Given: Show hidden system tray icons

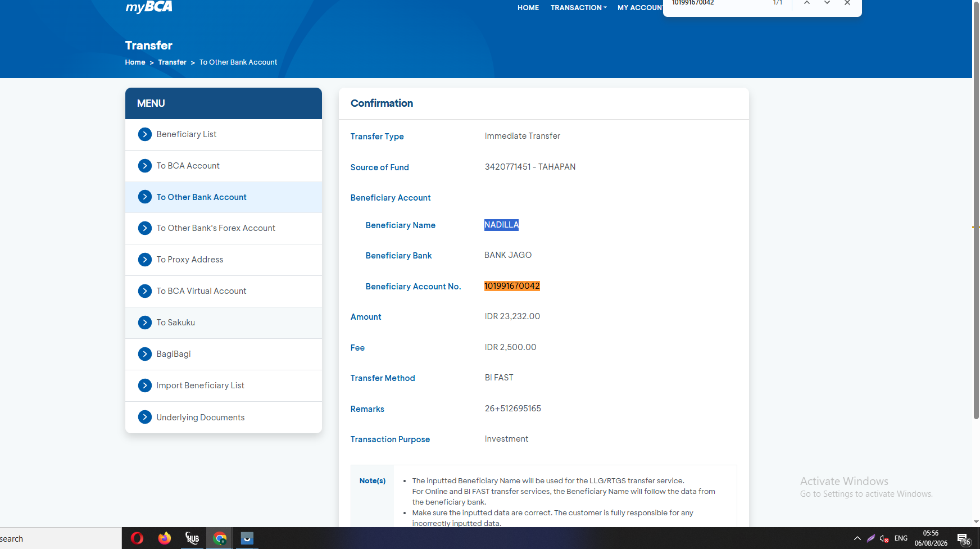Looking at the screenshot, I should (857, 538).
